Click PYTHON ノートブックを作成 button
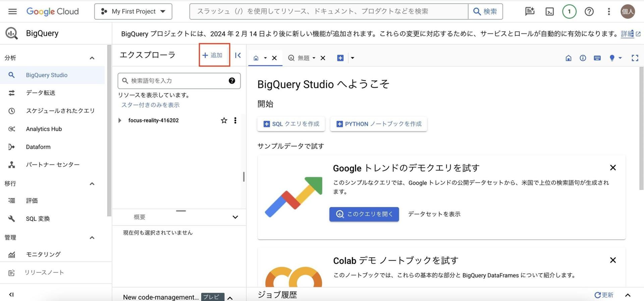The height and width of the screenshot is (301, 644). (379, 124)
